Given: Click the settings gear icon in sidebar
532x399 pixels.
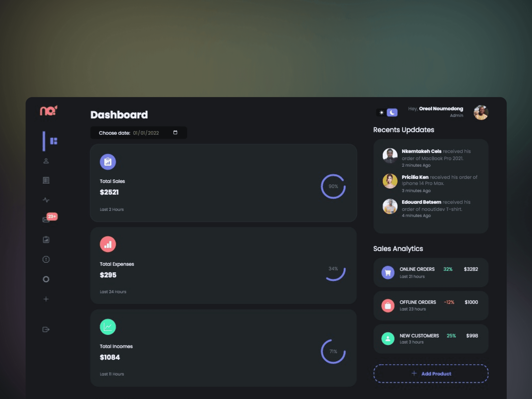Looking at the screenshot, I should point(46,279).
